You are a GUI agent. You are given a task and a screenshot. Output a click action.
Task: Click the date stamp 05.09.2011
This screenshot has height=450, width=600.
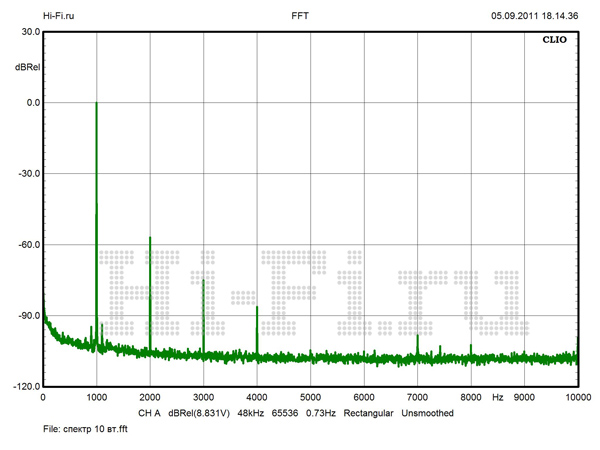517,16
